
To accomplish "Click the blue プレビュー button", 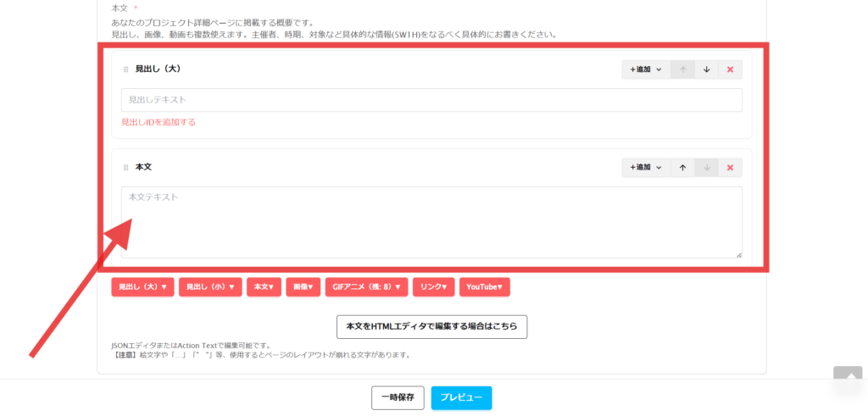I will [461, 398].
